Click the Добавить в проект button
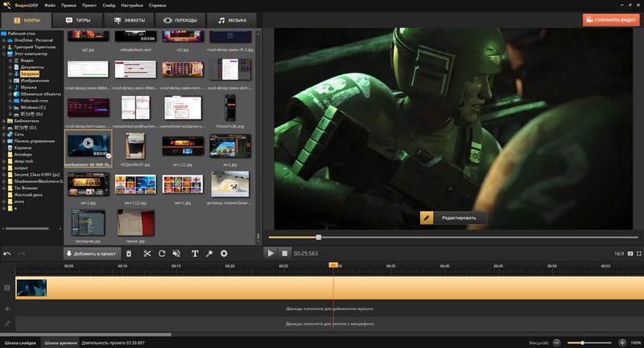This screenshot has width=644, height=348. (x=93, y=254)
